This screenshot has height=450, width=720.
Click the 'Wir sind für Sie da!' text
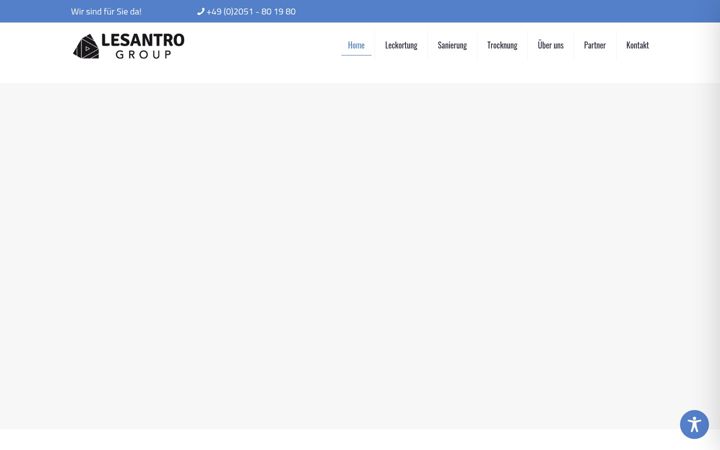[x=106, y=11]
